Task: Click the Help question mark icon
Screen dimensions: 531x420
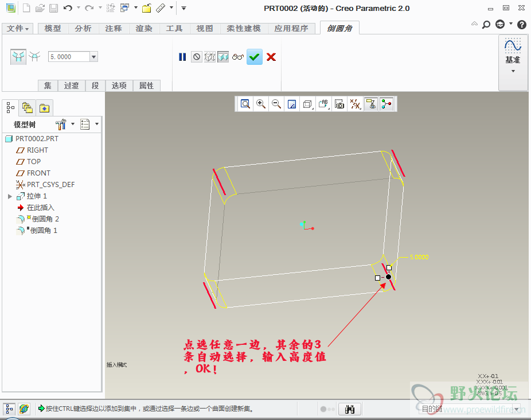Action: coord(522,25)
